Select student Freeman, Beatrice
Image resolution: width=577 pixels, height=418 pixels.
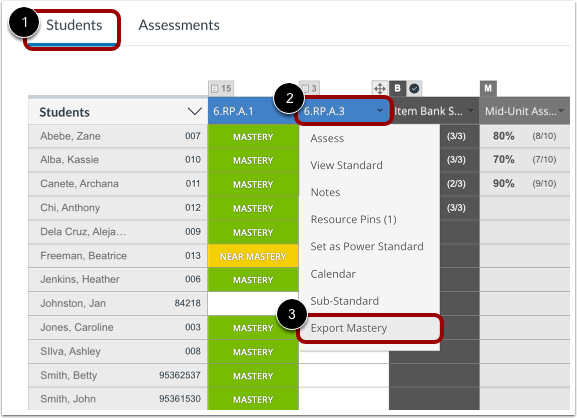pos(84,255)
